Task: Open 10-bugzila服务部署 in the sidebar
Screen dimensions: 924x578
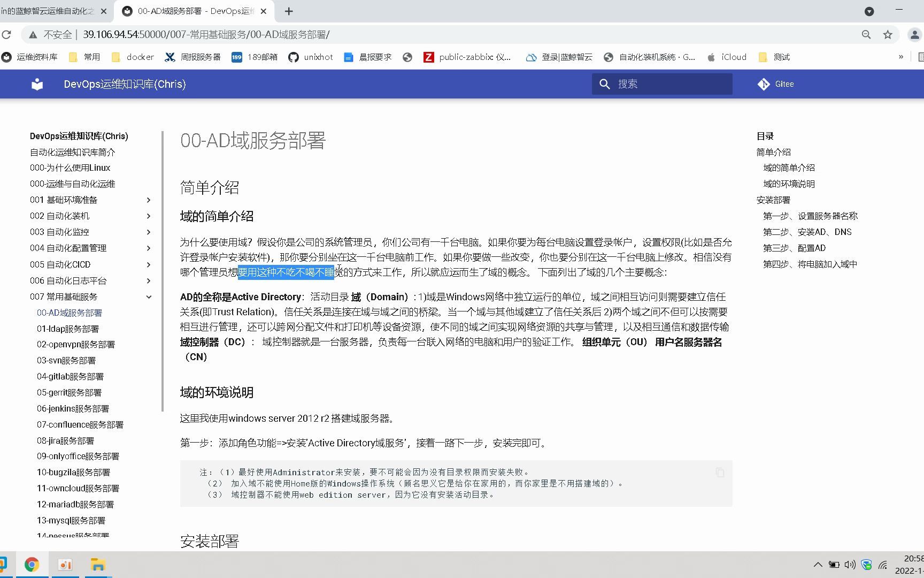Action: pyautogui.click(x=73, y=473)
